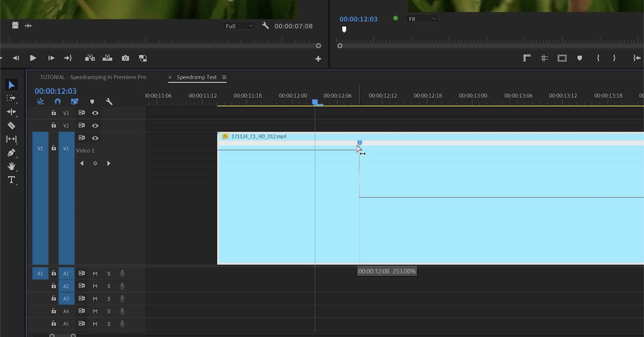Select the Slip tool
644x337 pixels.
tap(11, 139)
